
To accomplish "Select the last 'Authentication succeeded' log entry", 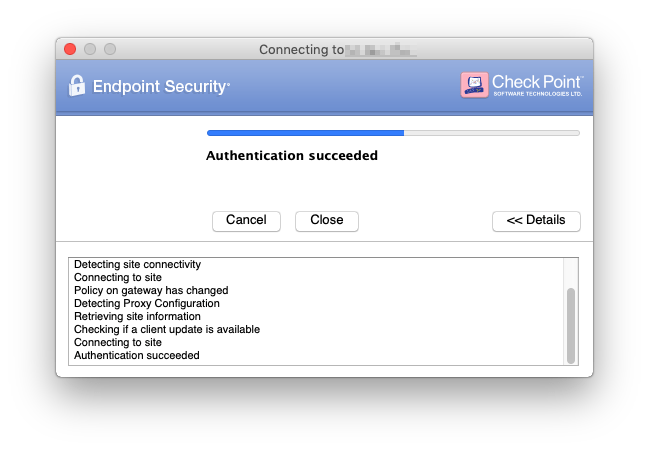I will point(137,356).
